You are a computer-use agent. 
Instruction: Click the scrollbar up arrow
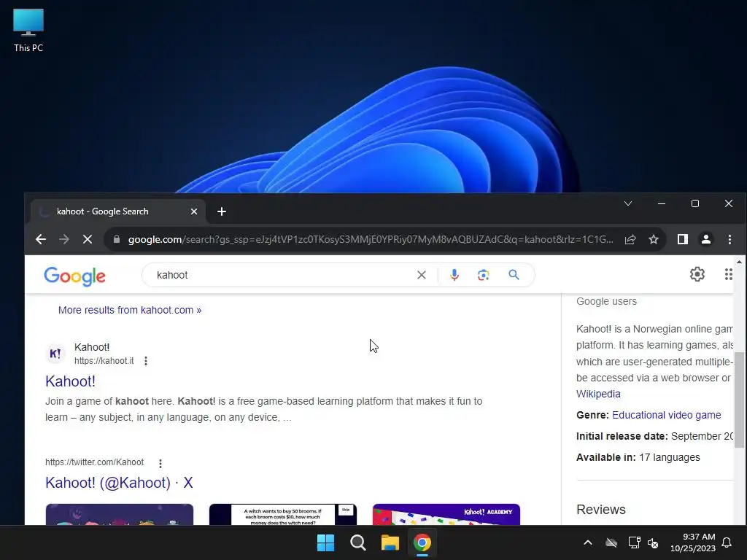tap(739, 262)
